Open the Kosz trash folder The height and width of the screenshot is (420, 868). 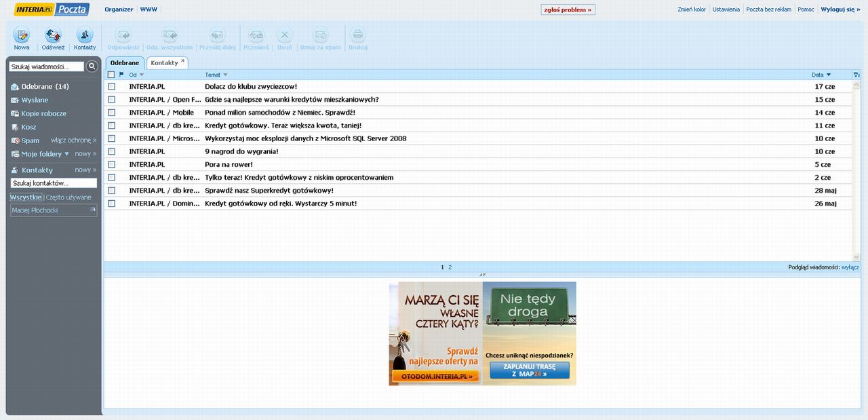pos(28,128)
